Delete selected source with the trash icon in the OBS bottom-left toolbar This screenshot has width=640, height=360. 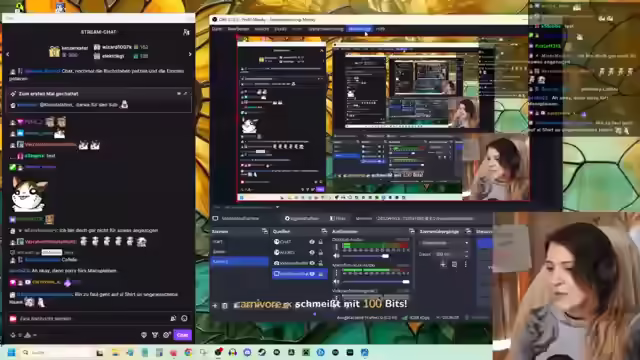224,305
